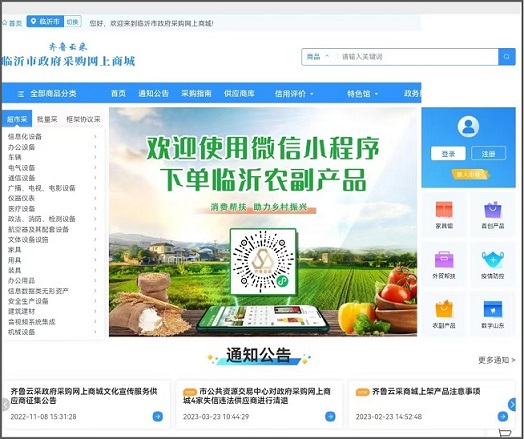Click the 登录 button
Screen dimensions: 524x439
point(448,154)
